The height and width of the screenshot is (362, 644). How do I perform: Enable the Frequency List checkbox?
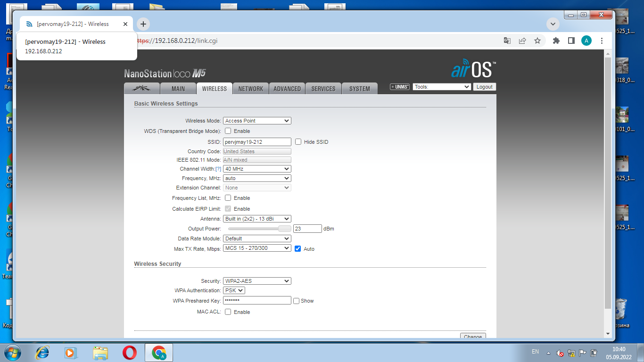pos(228,198)
